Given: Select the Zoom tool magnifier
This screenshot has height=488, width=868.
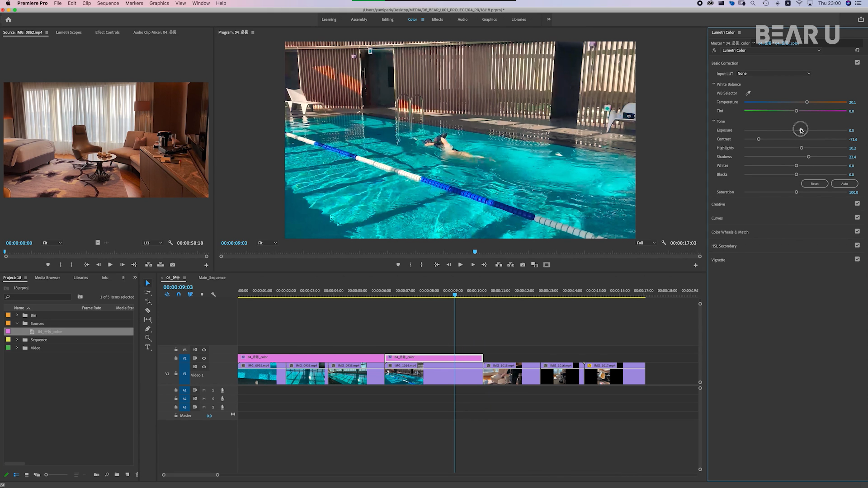Looking at the screenshot, I should click(x=148, y=338).
